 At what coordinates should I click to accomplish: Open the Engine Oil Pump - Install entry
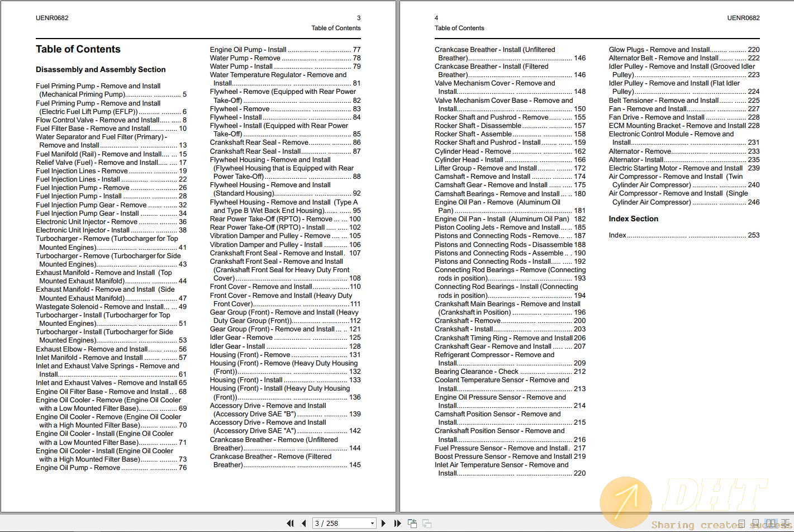285,49
